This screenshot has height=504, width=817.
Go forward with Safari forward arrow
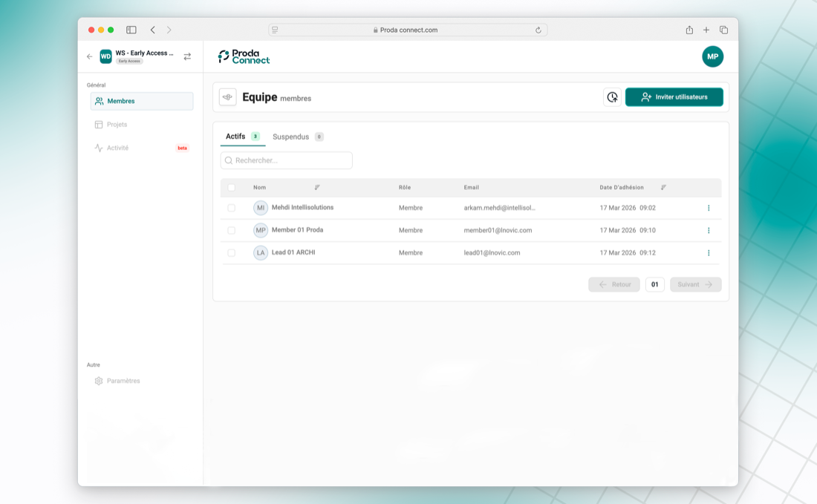click(169, 30)
